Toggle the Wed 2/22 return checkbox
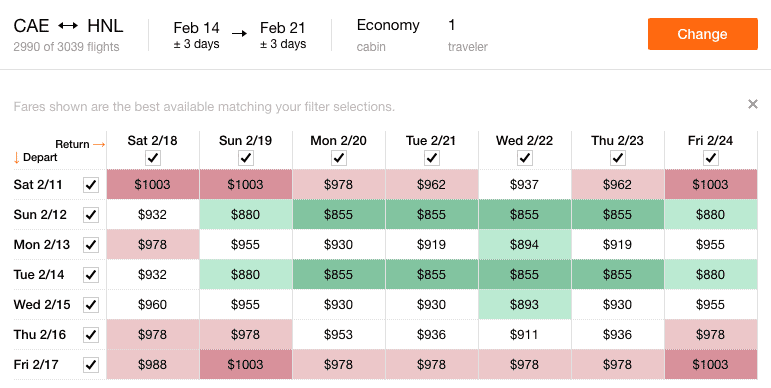This screenshot has width=771, height=388. pyautogui.click(x=525, y=158)
